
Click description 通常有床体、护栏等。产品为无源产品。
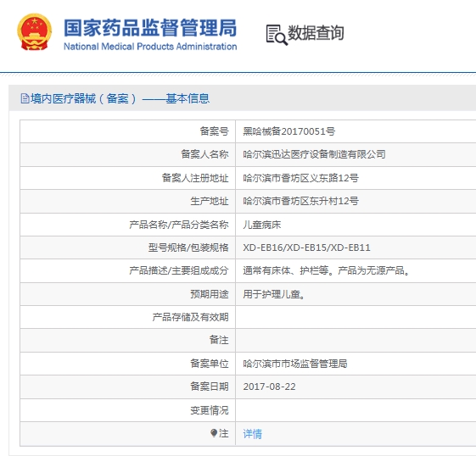327,270
